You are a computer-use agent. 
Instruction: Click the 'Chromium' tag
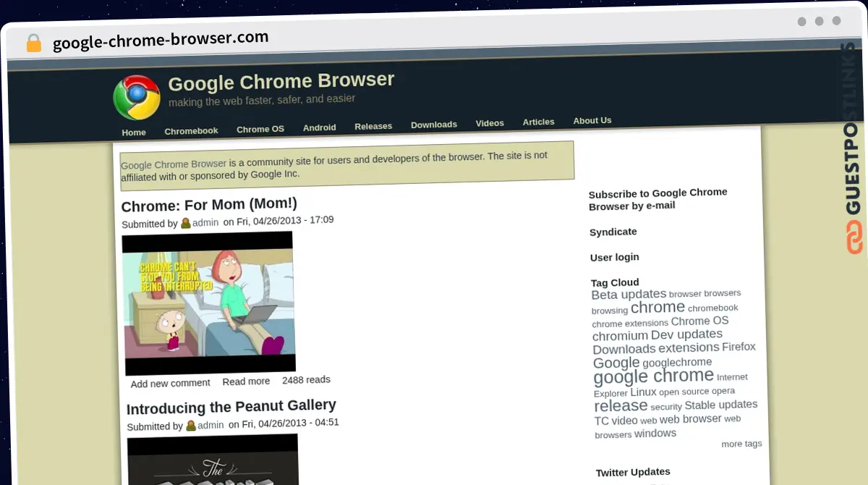pyautogui.click(x=620, y=336)
